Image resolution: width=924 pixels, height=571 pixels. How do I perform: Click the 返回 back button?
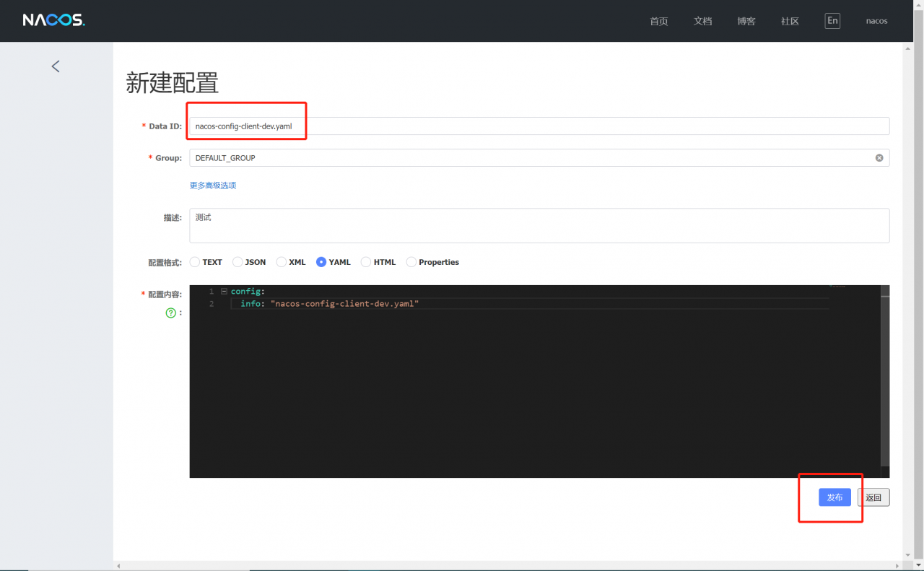coord(873,497)
